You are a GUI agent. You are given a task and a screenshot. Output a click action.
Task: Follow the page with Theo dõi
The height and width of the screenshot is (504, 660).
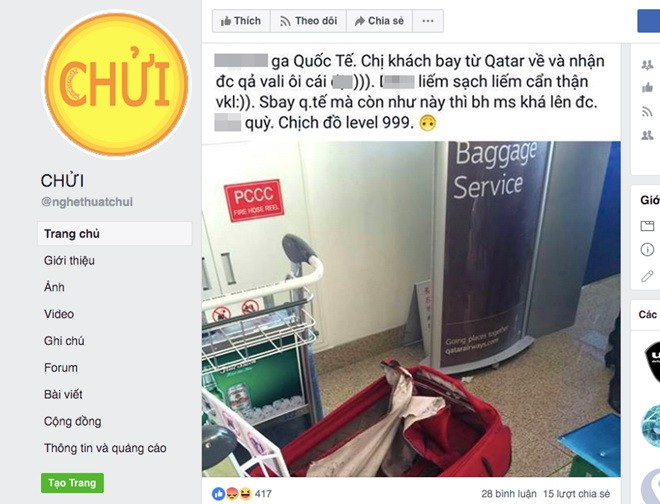click(308, 21)
